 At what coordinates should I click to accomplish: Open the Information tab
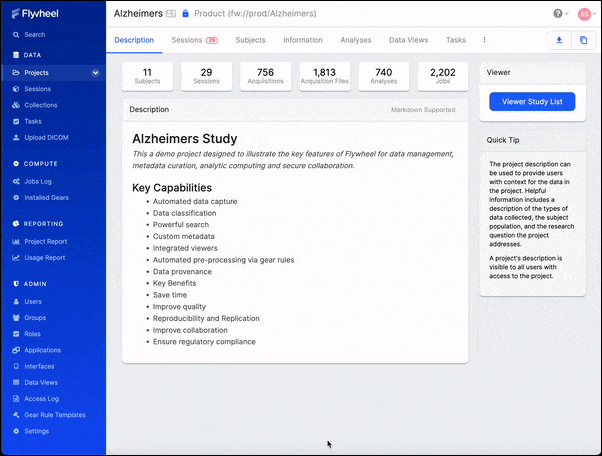(x=303, y=40)
